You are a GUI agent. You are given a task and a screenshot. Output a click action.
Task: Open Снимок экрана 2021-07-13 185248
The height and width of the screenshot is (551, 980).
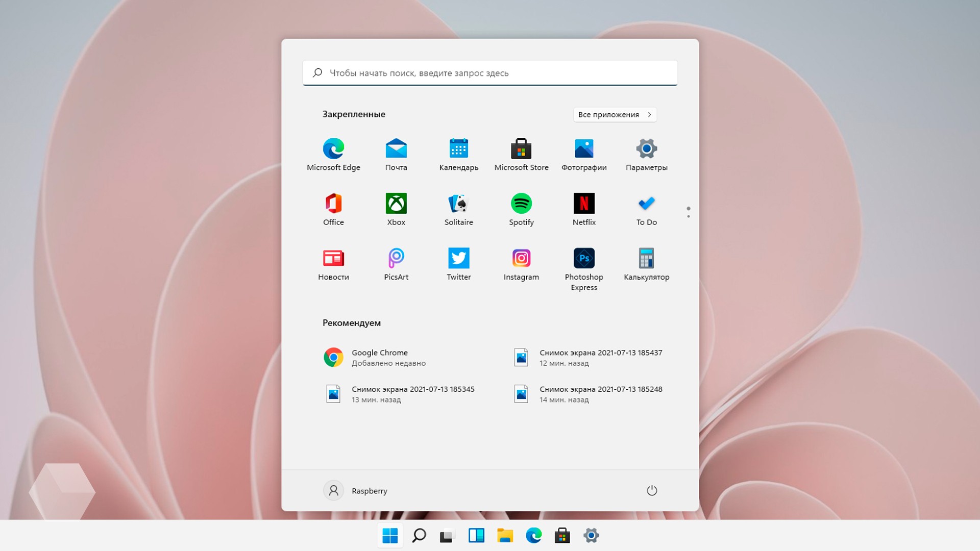pyautogui.click(x=590, y=394)
